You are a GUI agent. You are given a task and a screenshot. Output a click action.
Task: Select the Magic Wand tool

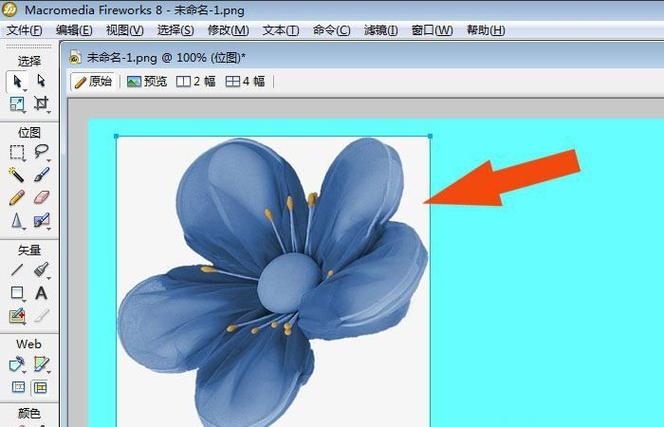coord(17,175)
